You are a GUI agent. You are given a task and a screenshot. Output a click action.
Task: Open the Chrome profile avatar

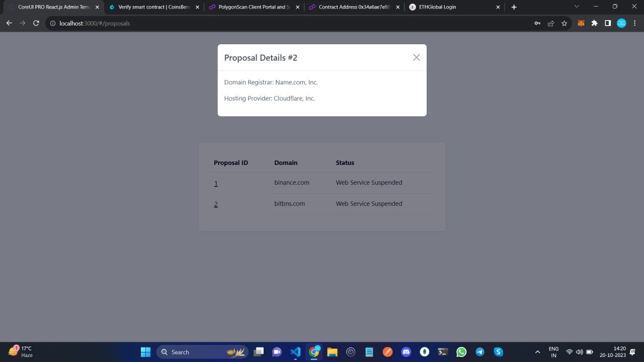(621, 23)
